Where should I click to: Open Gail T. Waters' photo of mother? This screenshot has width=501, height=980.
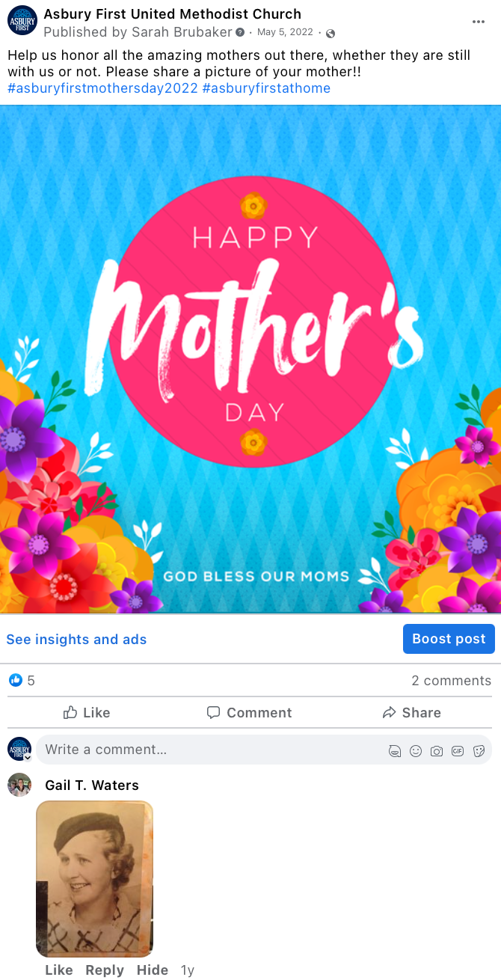[x=94, y=879]
